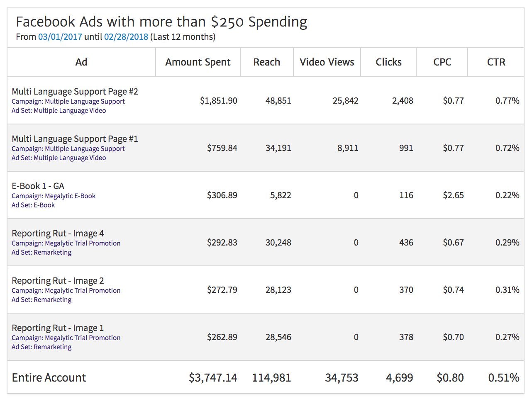Sort by the CTR column header
The height and width of the screenshot is (399, 532).
coord(496,62)
